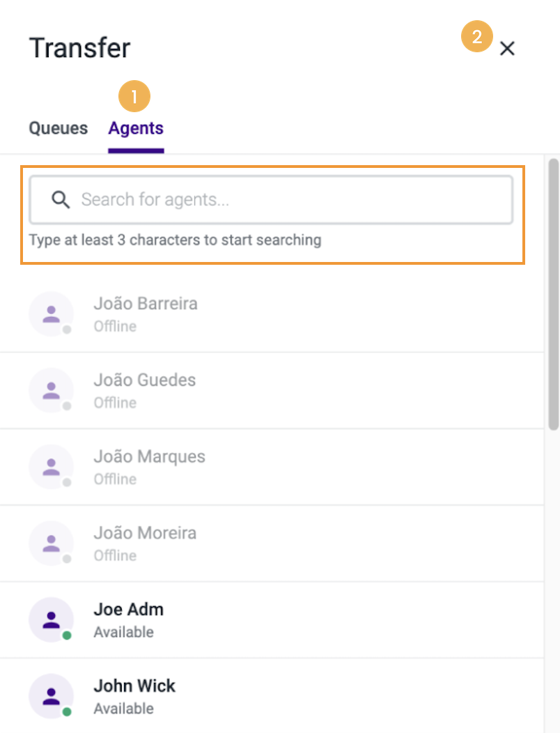Click João Marques's avatar icon

[51, 467]
